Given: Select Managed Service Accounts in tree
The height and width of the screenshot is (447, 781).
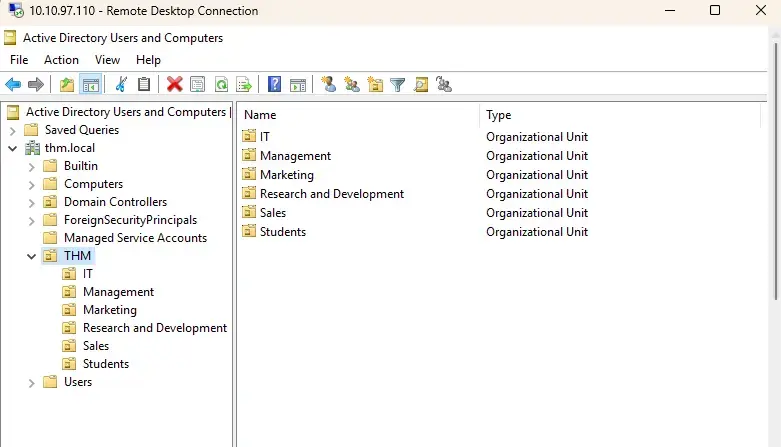Looking at the screenshot, I should [x=135, y=238].
